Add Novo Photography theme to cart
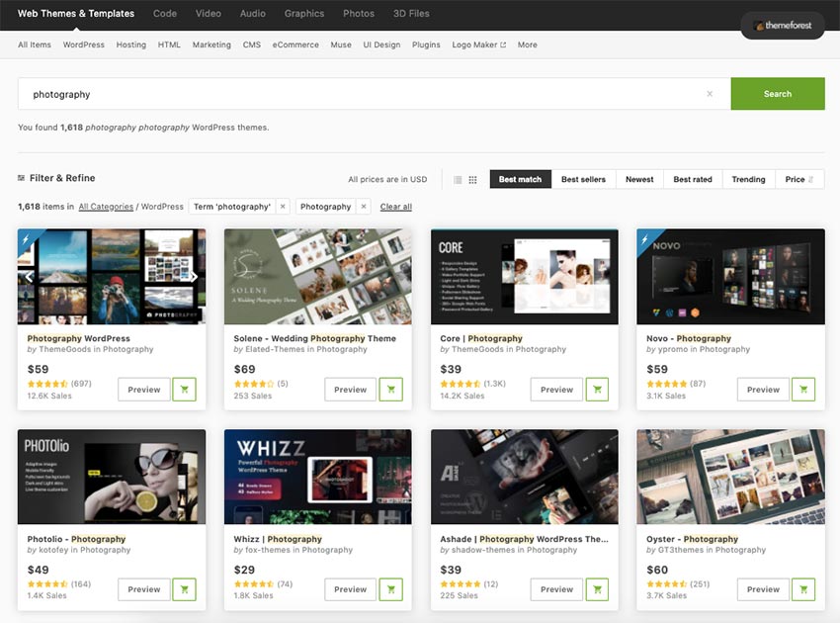 point(803,390)
